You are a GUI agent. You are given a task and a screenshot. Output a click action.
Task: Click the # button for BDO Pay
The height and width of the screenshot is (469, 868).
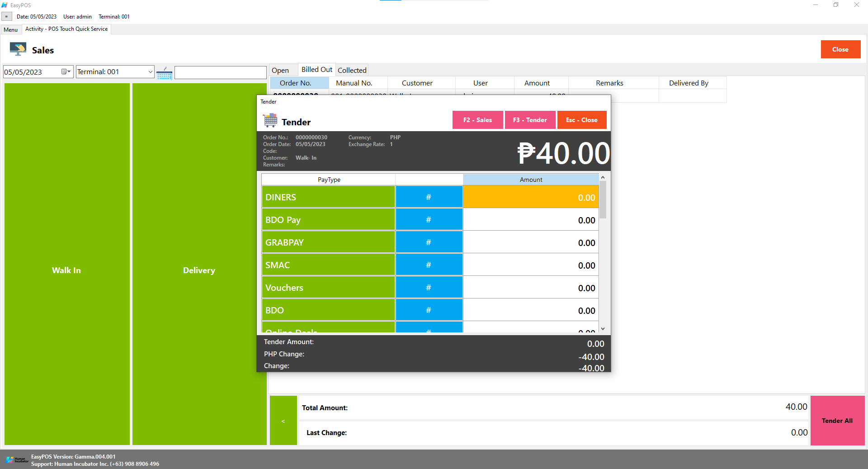[x=429, y=220]
